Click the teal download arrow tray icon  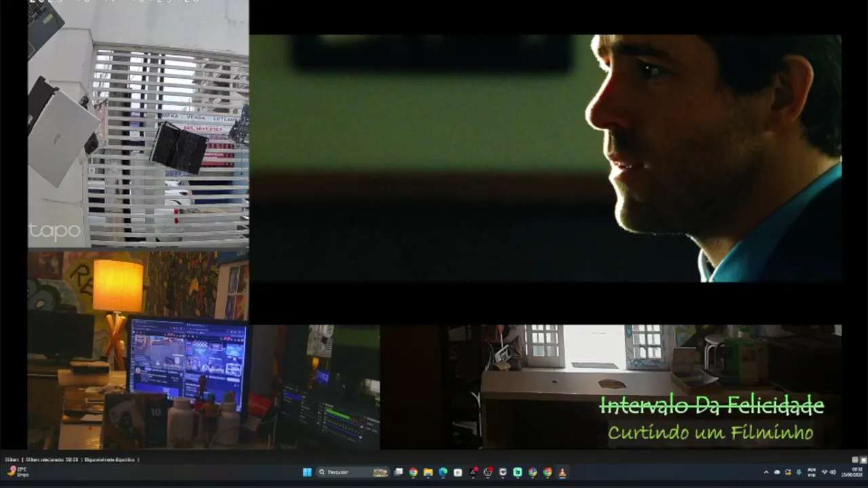tap(799, 472)
